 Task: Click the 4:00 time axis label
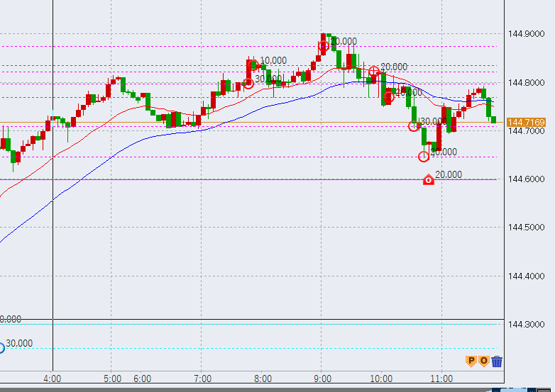(x=53, y=378)
